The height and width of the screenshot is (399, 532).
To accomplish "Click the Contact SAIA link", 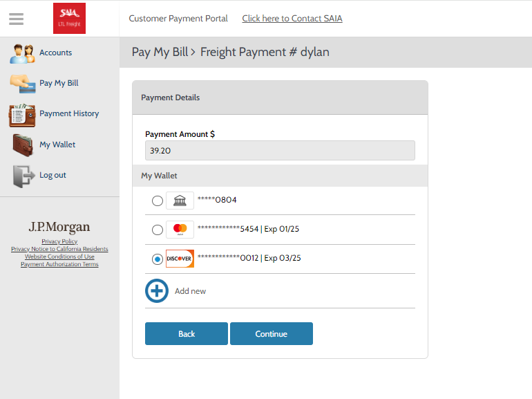I will 292,19.
